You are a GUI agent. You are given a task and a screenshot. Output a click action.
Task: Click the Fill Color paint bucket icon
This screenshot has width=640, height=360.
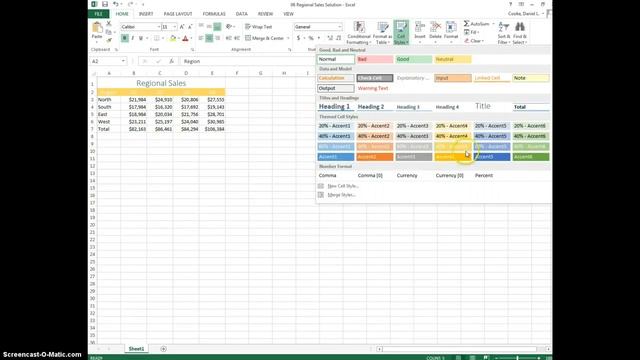tap(173, 38)
